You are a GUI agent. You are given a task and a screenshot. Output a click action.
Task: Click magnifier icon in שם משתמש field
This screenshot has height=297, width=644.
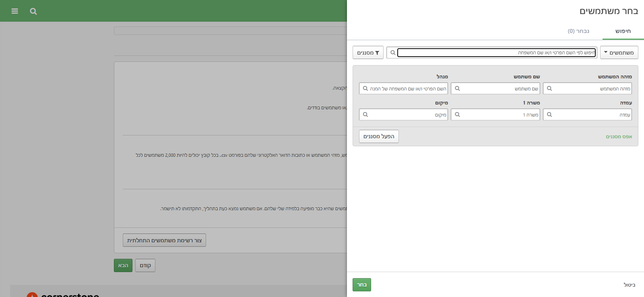click(457, 88)
